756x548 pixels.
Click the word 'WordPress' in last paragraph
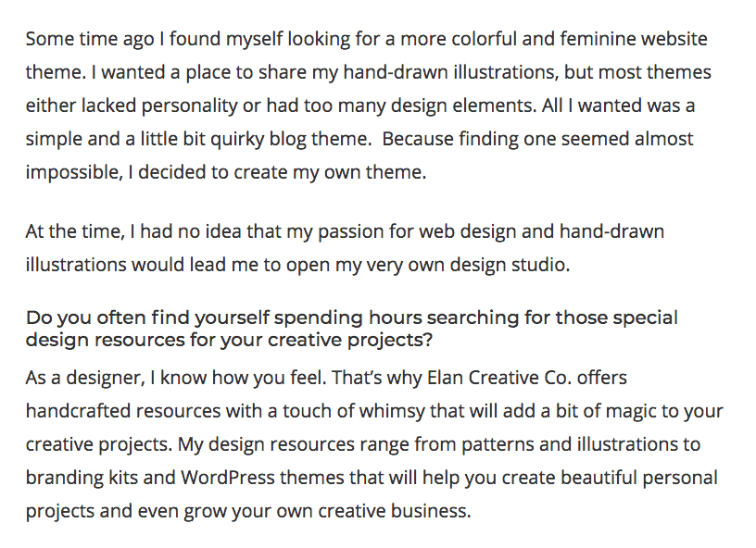point(228,478)
